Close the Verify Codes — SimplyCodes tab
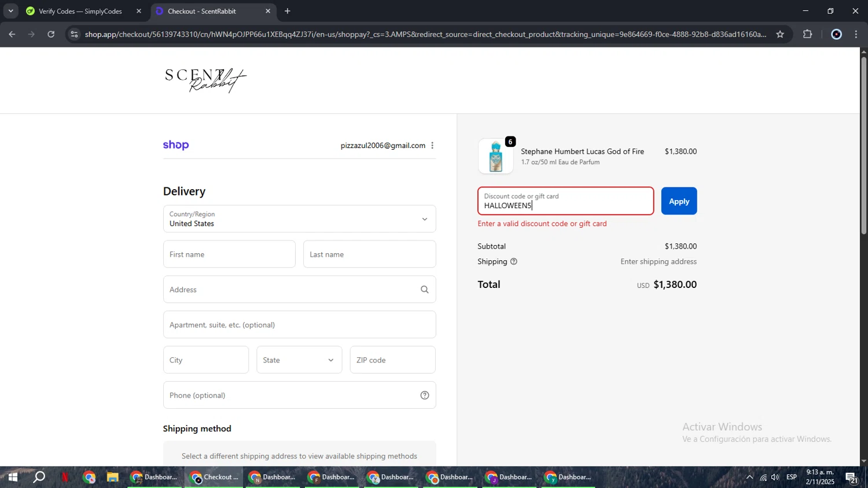This screenshot has width=868, height=488. coord(139,11)
